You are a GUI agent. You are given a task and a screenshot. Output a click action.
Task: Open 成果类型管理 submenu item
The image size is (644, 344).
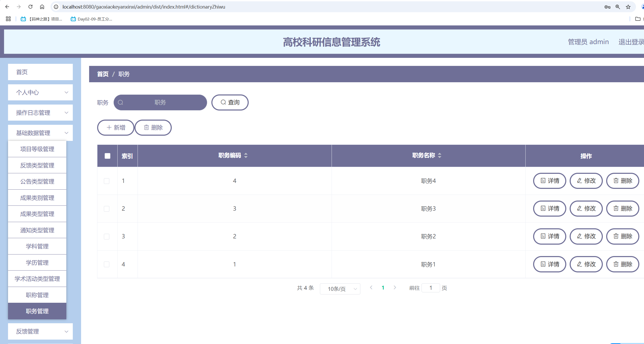(37, 214)
